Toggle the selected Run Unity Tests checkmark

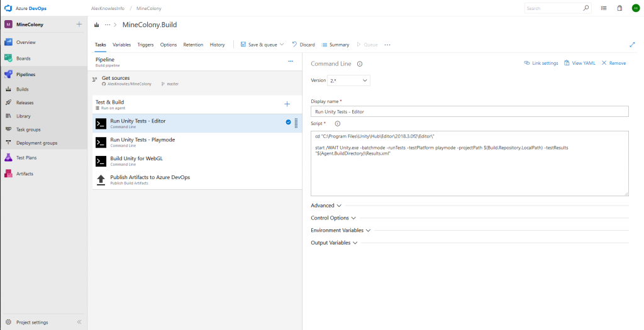[288, 122]
